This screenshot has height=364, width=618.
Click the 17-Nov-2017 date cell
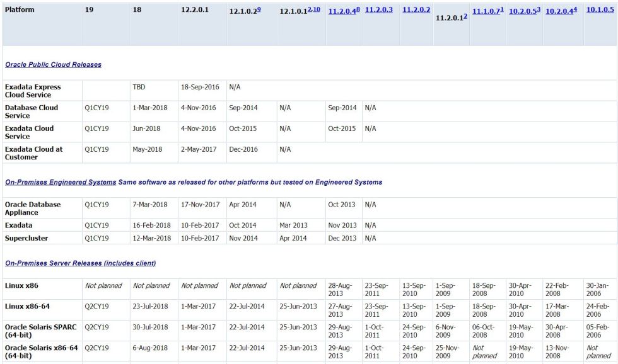201,205
